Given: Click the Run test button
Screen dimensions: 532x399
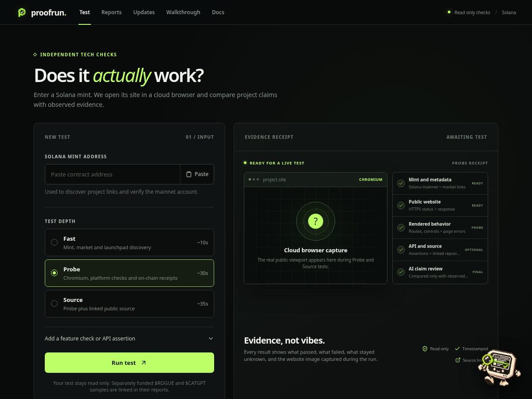Looking at the screenshot, I should pos(129,363).
